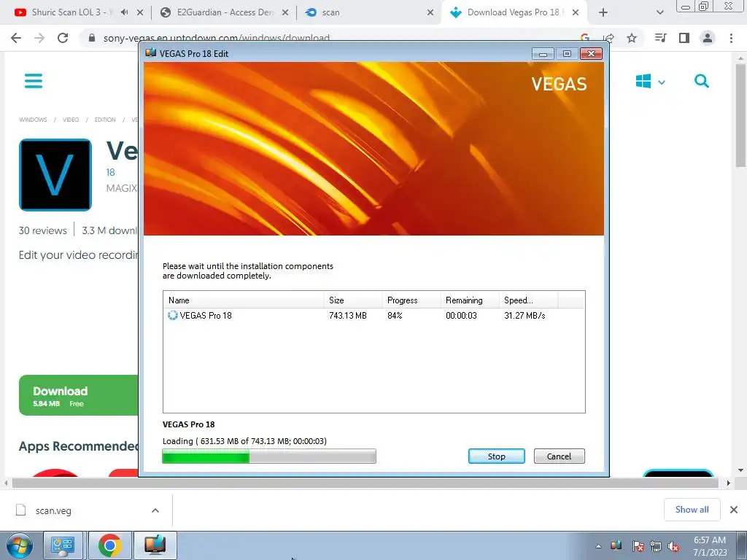Stop the VEGAS Pro 18 download

(x=496, y=456)
